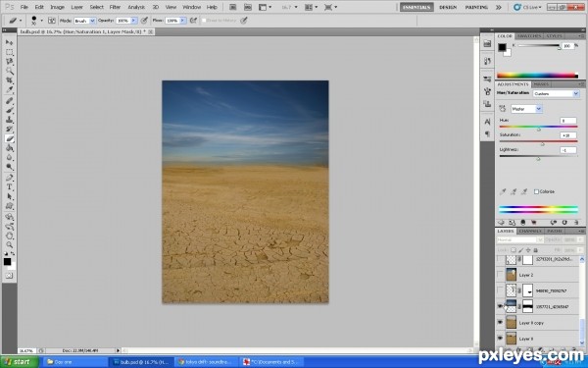The image size is (588, 368).
Task: Click the foreground color swatch in Color panel
Action: pyautogui.click(x=502, y=47)
